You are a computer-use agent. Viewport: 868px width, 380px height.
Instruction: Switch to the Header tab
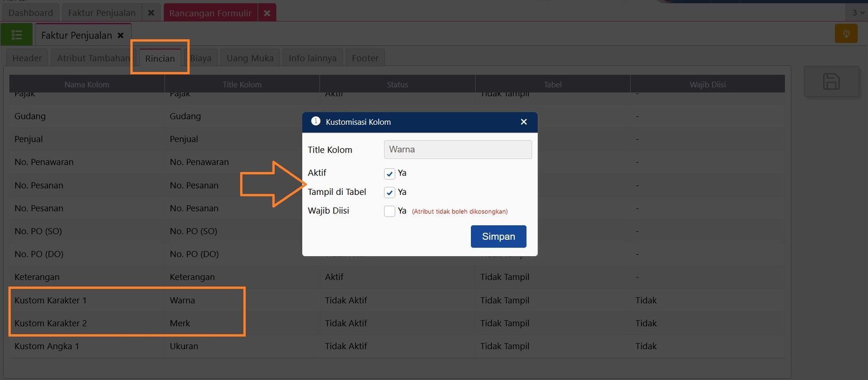pyautogui.click(x=27, y=58)
